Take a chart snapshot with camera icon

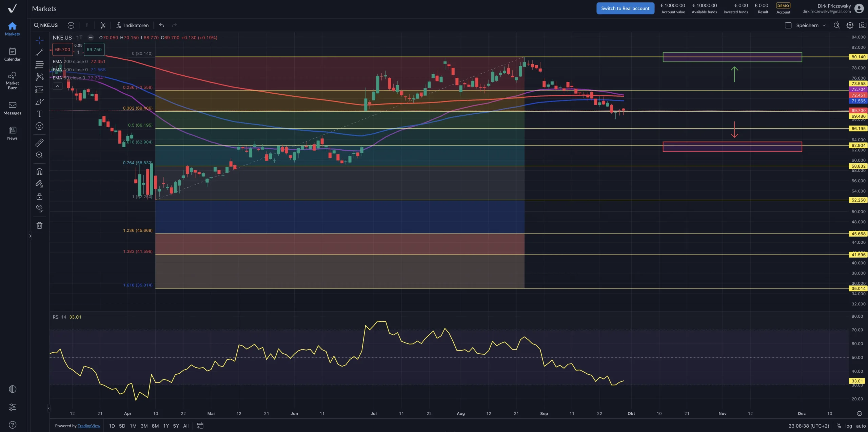coord(862,25)
